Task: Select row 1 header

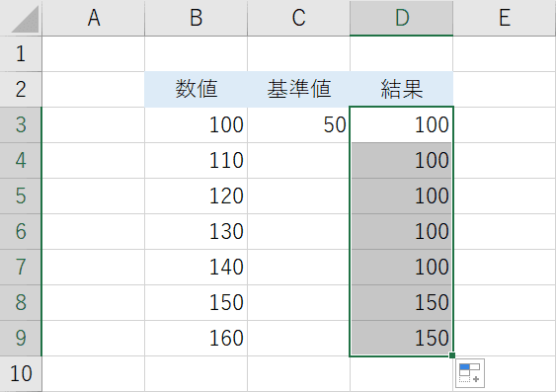Action: pyautogui.click(x=21, y=54)
